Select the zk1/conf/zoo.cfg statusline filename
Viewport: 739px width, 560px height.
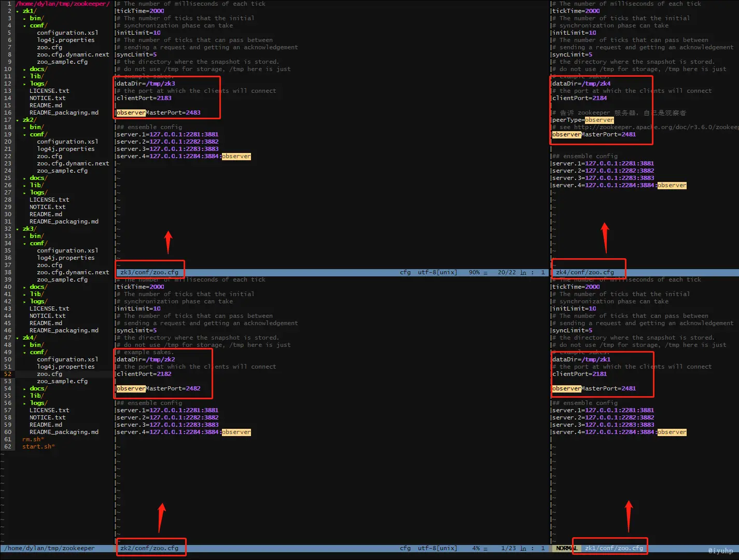615,547
